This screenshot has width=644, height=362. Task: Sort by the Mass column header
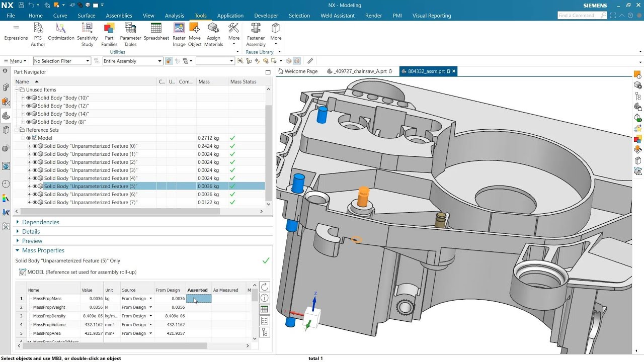point(212,81)
